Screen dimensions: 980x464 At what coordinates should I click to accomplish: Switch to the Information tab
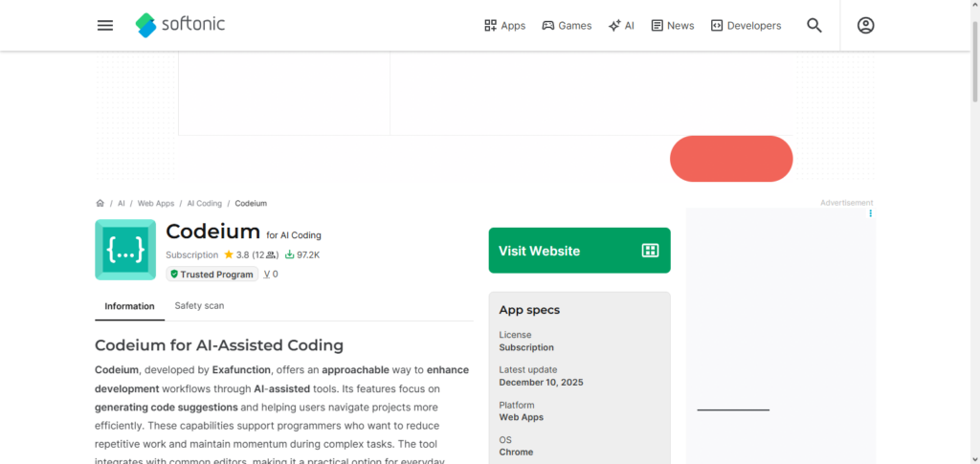coord(129,306)
